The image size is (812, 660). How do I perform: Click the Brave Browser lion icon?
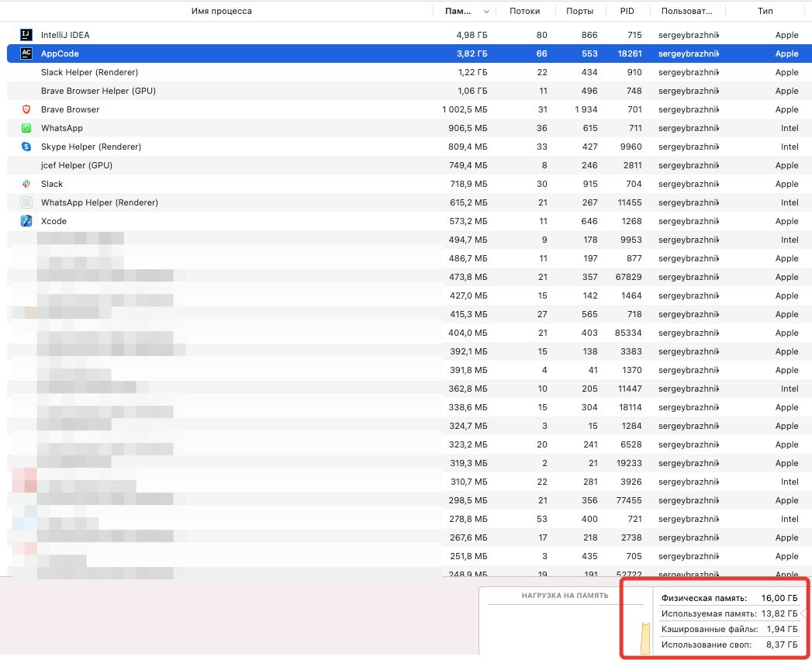click(26, 109)
